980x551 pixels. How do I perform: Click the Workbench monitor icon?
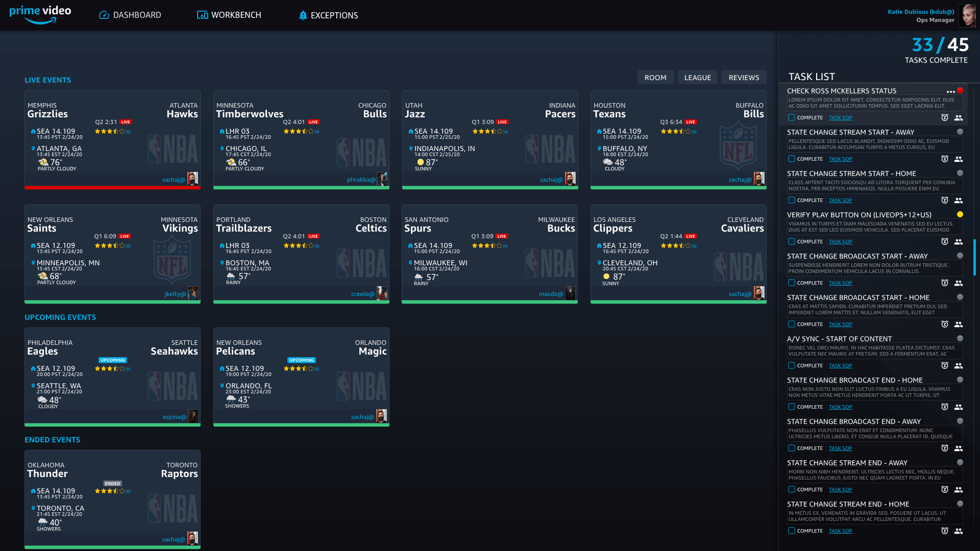click(x=202, y=15)
